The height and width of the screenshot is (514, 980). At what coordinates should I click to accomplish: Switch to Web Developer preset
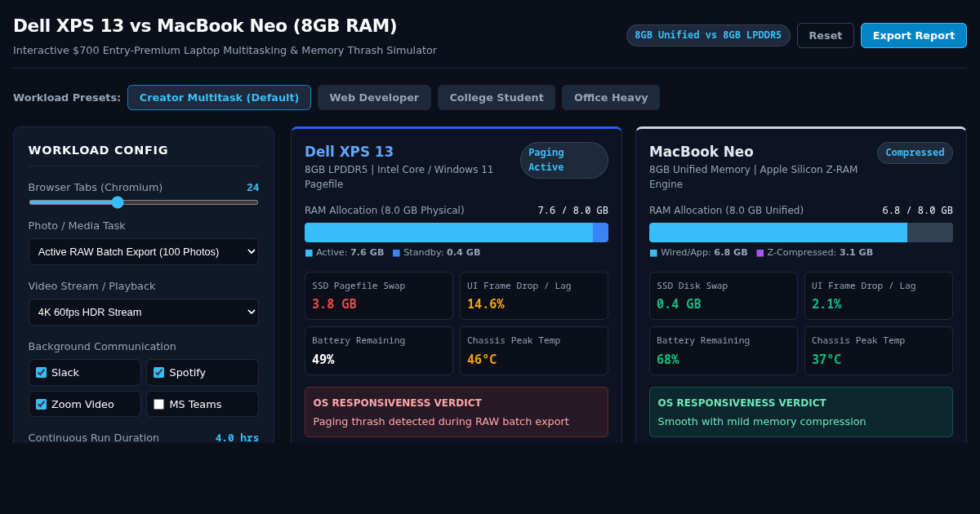[374, 97]
